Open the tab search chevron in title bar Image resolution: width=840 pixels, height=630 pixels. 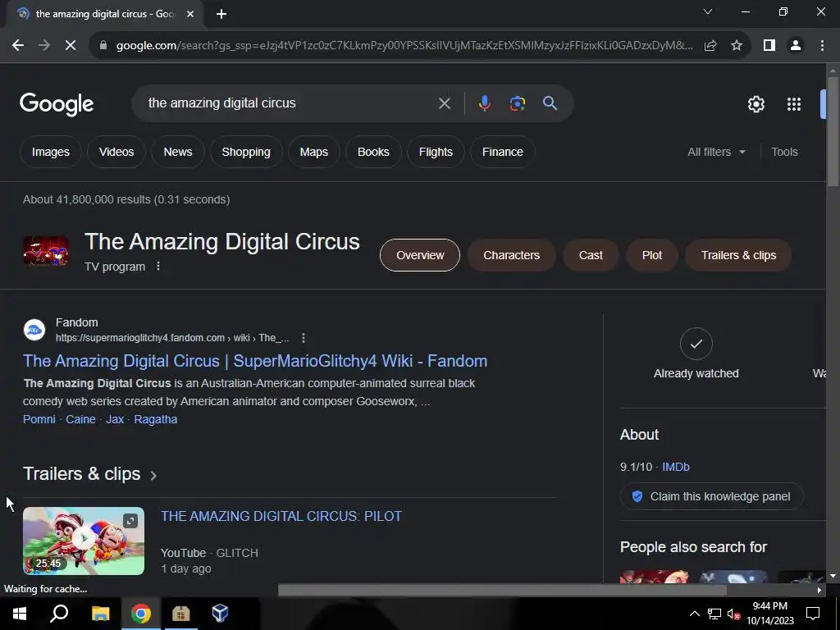click(708, 11)
